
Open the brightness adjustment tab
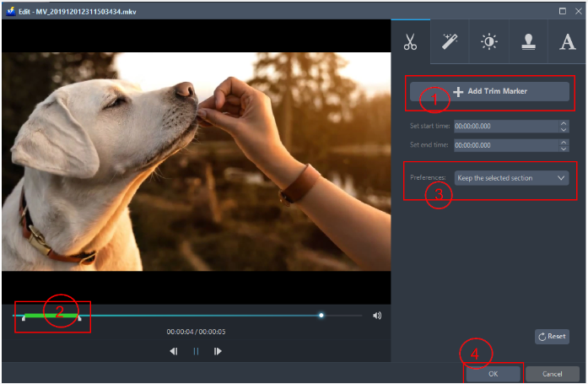click(489, 42)
